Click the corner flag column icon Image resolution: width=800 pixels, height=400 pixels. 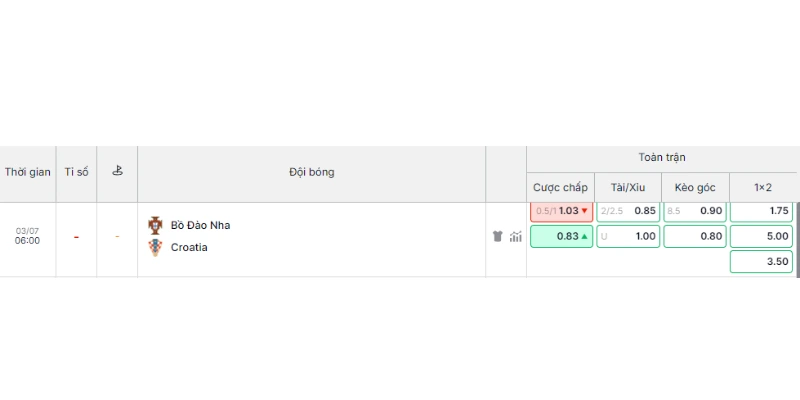point(117,171)
